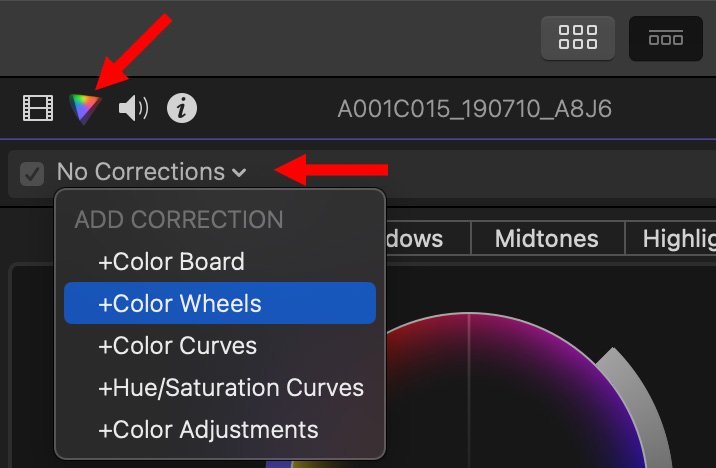Switch to the Highlights tab
Viewport: 716px width, 468px height.
pos(678,239)
